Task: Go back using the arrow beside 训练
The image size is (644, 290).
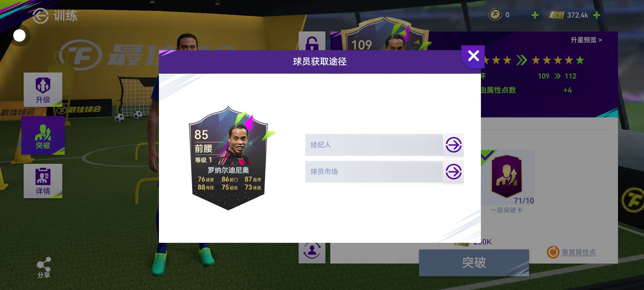Action: [40, 16]
